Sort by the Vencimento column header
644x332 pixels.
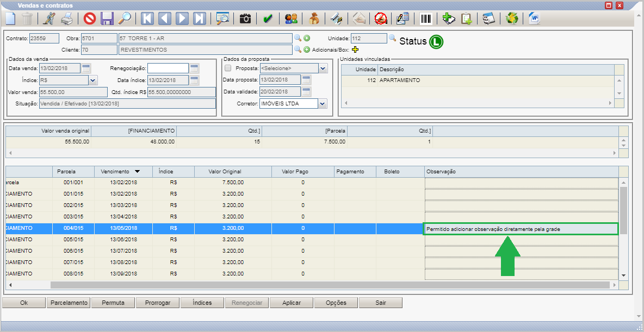(x=123, y=172)
